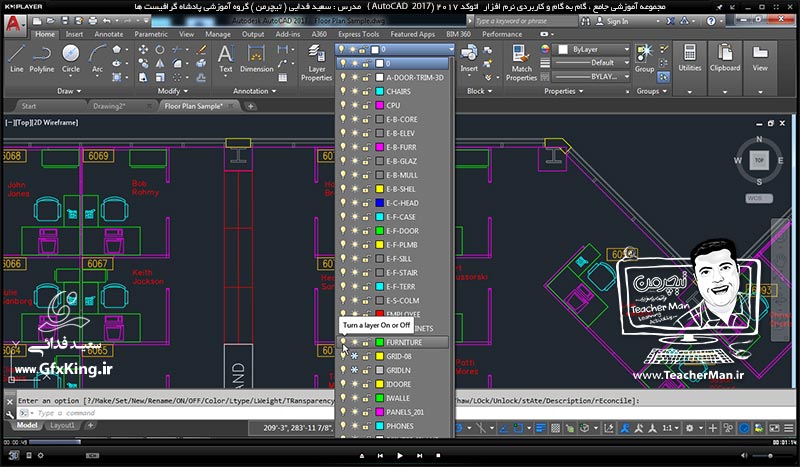The image size is (800, 467).
Task: Click Match Properties tool
Action: (521, 62)
